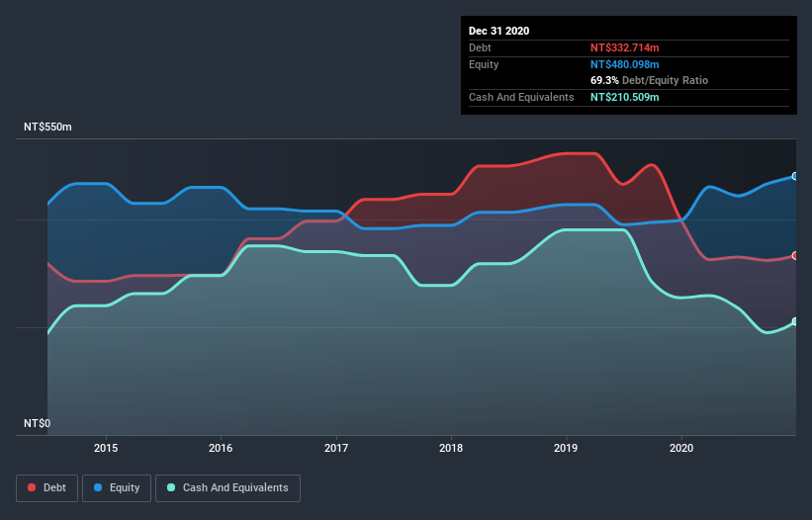Click the 2016 x-axis label
This screenshot has height=520, width=812.
pyautogui.click(x=221, y=448)
